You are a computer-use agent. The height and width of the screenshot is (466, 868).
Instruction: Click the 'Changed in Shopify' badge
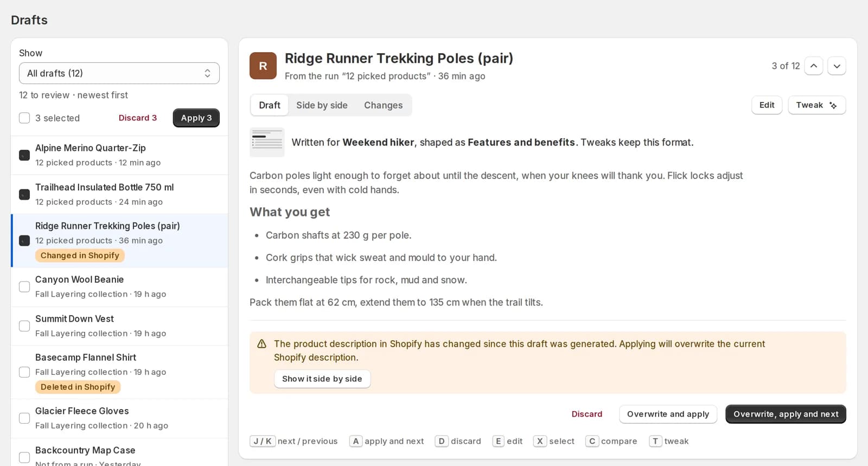80,256
